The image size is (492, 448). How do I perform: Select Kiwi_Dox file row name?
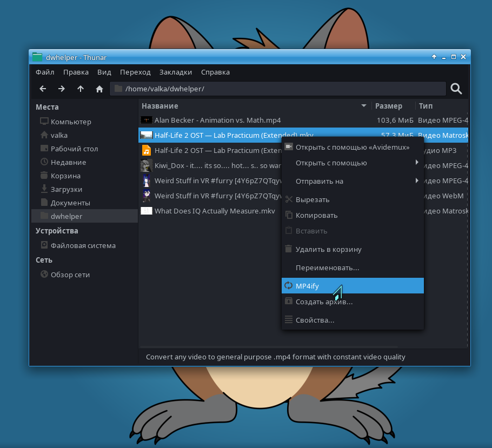[218, 166]
